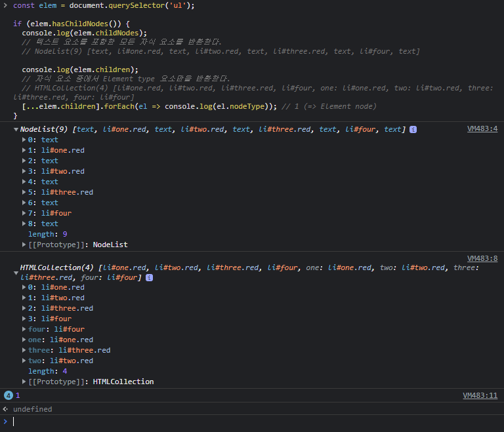Click 'console.log(elem.children);' line
This screenshot has width=504, height=432.
80,69
